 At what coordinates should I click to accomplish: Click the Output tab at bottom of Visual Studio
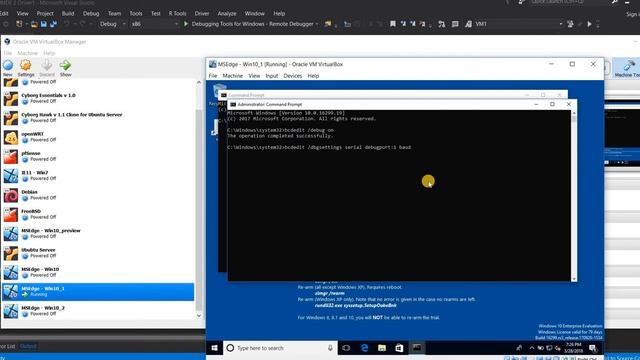28,346
